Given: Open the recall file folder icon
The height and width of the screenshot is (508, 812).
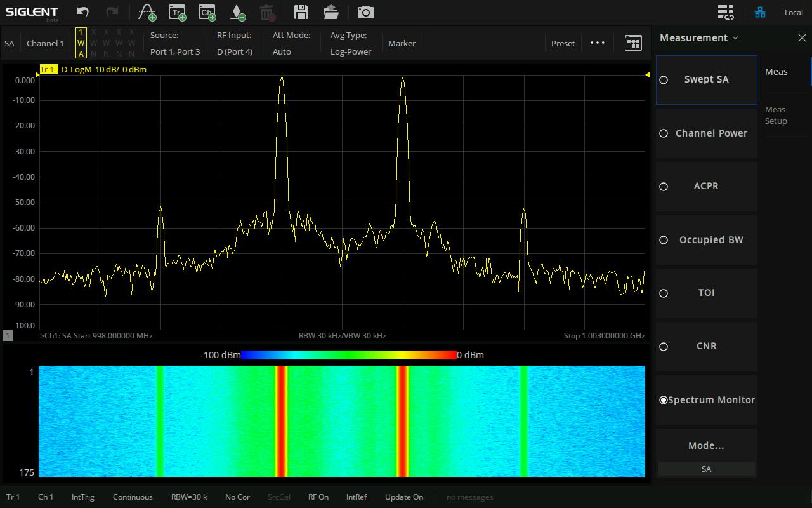Looking at the screenshot, I should click(331, 12).
